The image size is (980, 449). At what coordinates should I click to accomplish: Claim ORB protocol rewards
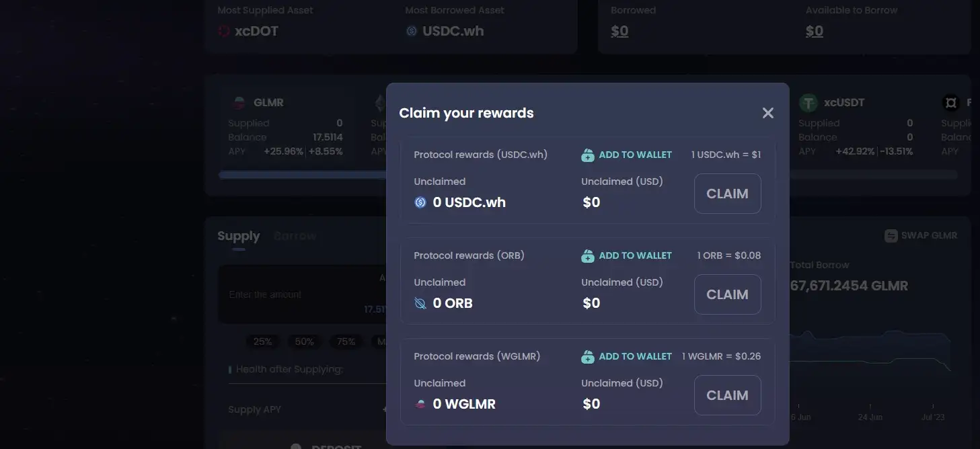(x=727, y=294)
